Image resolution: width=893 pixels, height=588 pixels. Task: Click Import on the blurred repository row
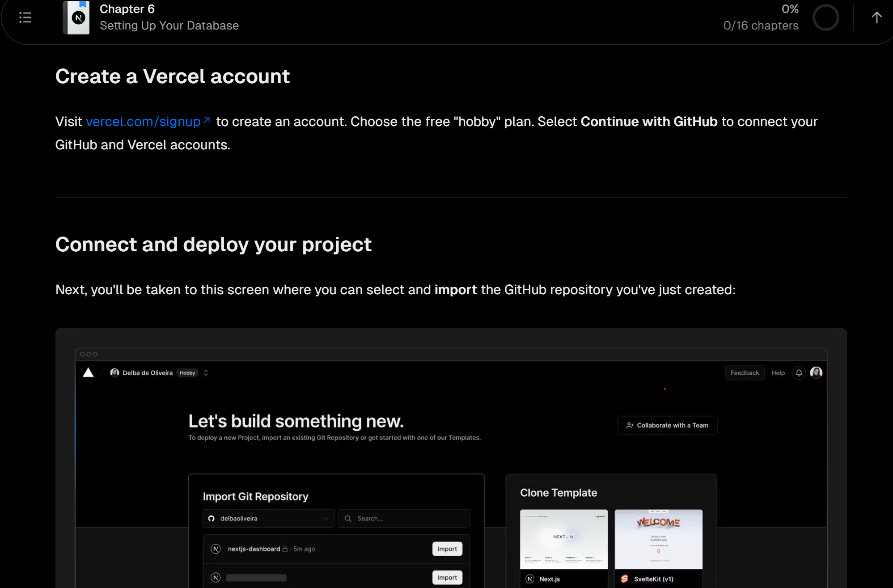click(x=447, y=578)
